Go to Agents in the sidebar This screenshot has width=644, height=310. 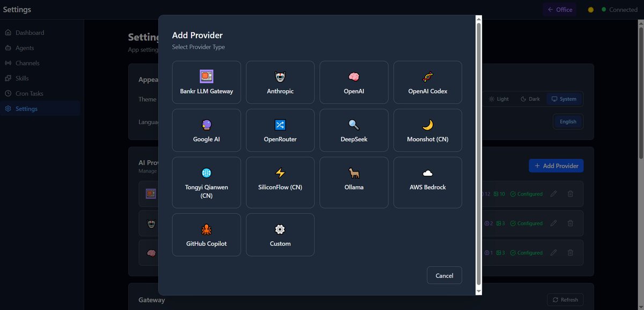40,48
